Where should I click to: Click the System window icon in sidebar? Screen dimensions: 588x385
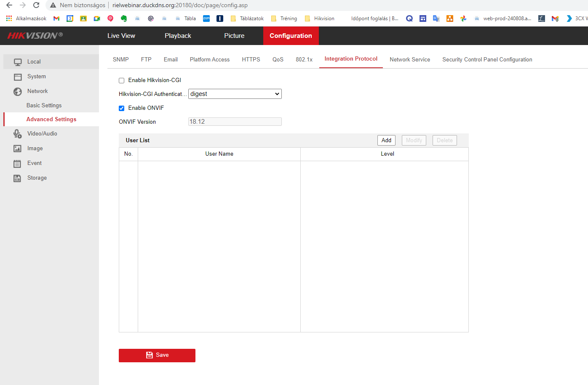pyautogui.click(x=18, y=77)
